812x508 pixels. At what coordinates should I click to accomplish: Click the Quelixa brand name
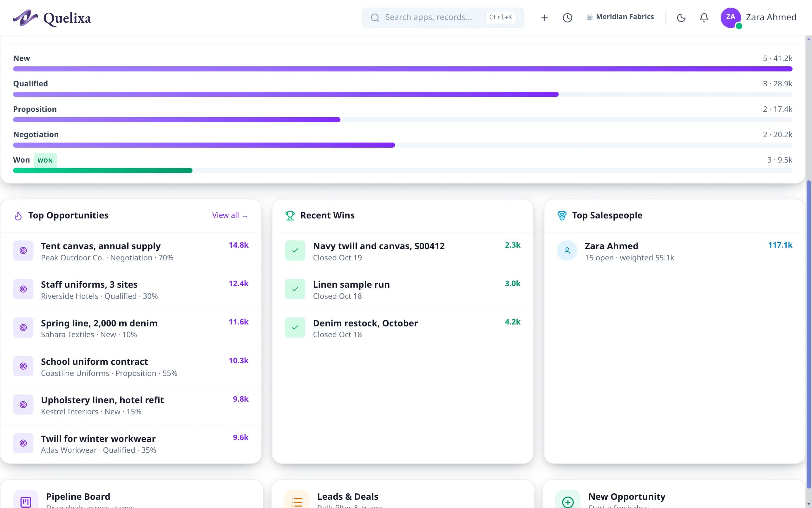click(67, 18)
